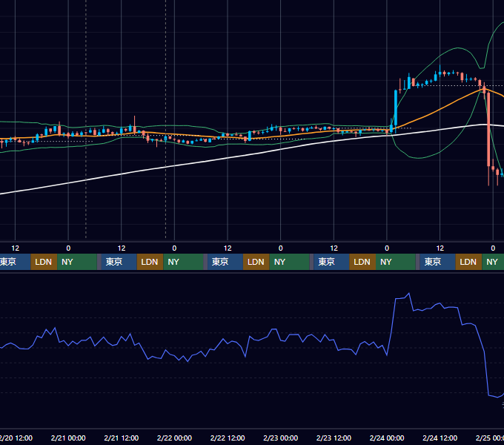The height and width of the screenshot is (445, 504).
Task: Click the hour label 12 above 2/23 12:00
Action: point(334,248)
